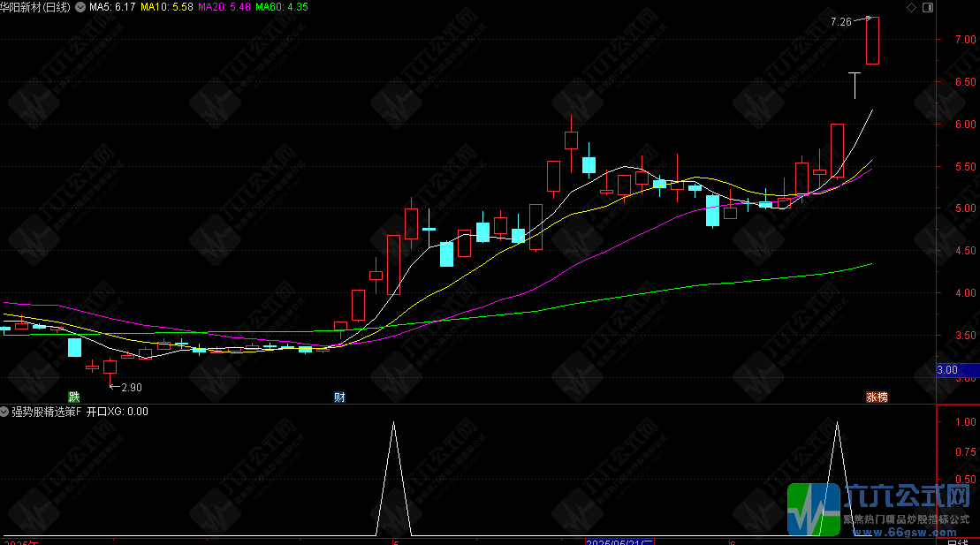This screenshot has width=980, height=545.
Task: Click the highlighted 3.00 price axis tag
Action: coord(946,370)
